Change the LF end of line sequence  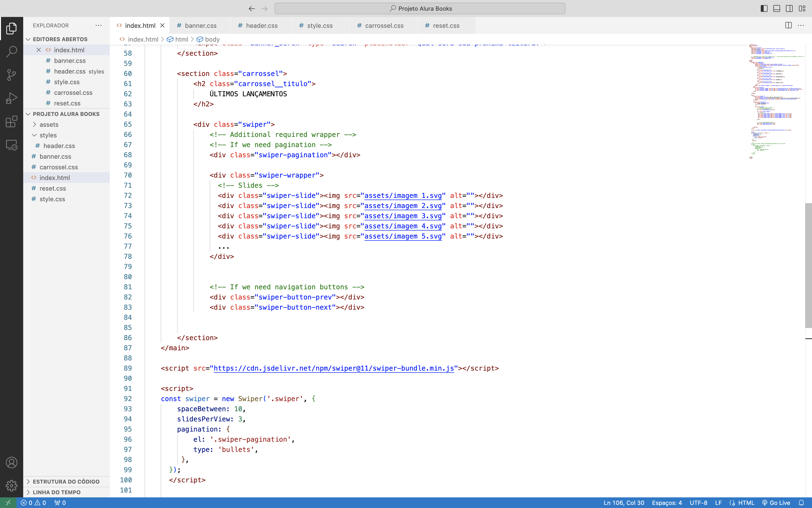point(718,503)
